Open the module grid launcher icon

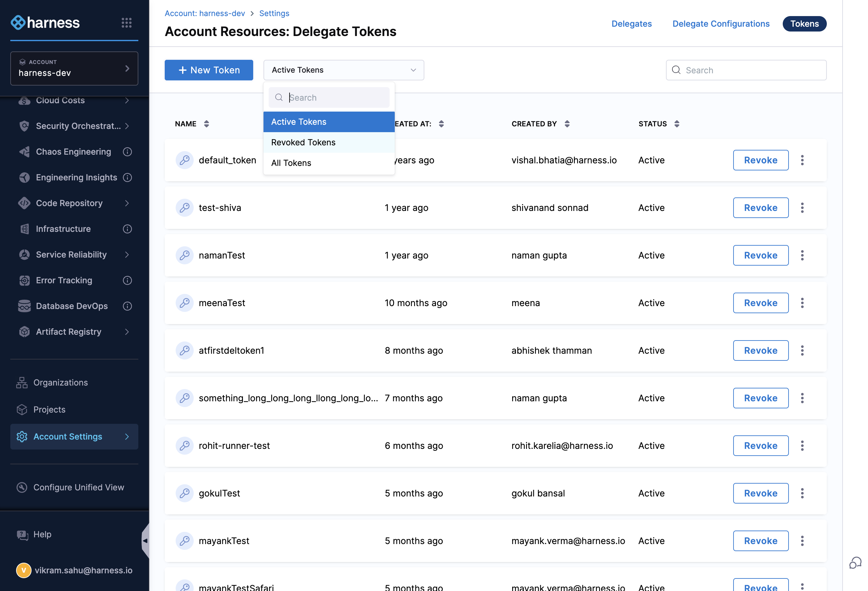coord(127,23)
